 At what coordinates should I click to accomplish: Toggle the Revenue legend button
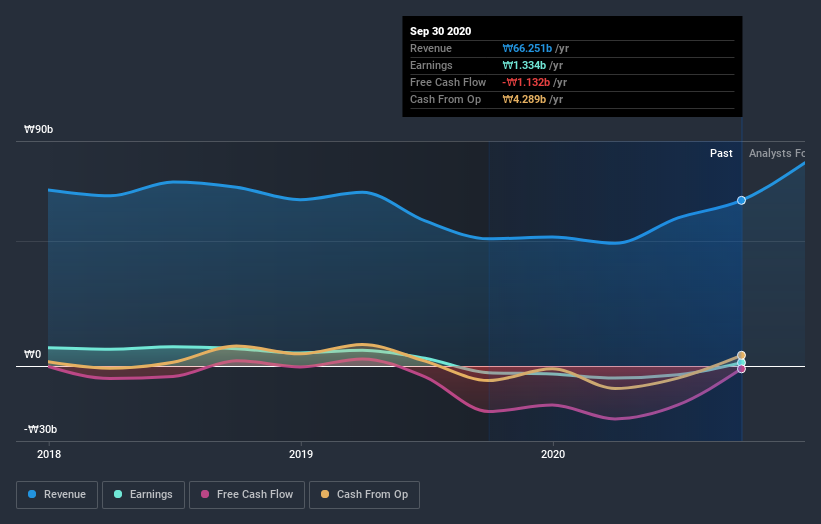pos(57,495)
